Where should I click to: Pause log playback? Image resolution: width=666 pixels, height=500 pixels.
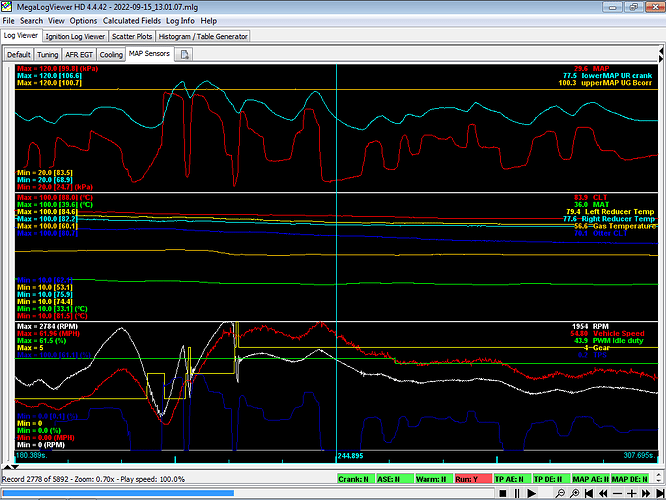[517, 493]
